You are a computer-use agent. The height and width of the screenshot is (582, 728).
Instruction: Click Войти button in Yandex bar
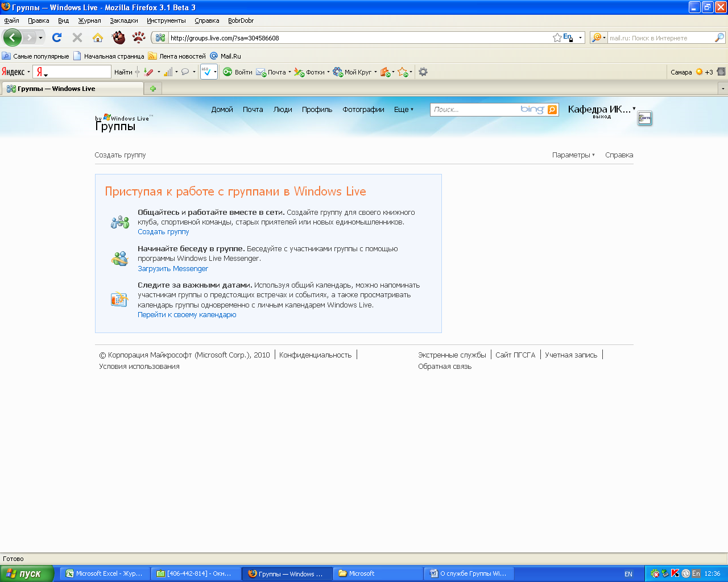(x=238, y=72)
